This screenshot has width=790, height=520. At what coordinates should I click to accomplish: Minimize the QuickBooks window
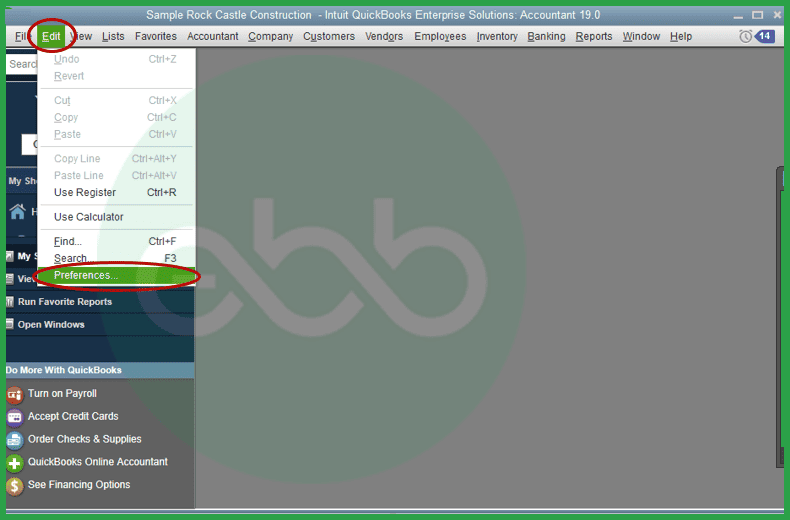(738, 16)
